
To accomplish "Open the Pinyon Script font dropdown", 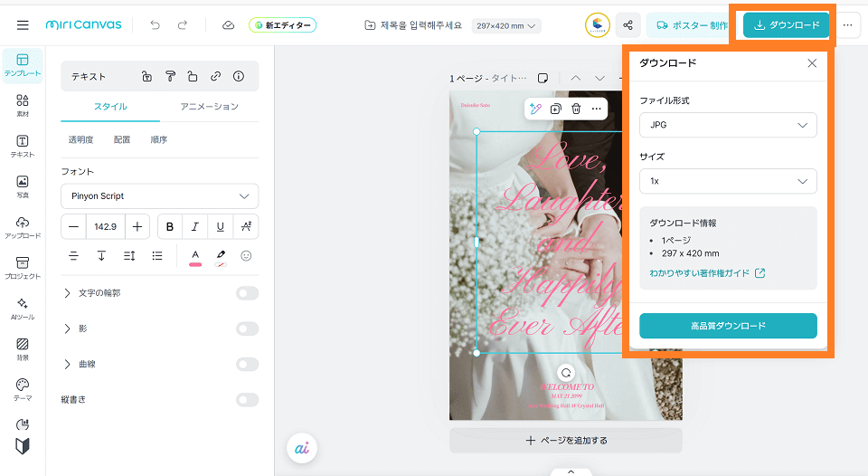I will tap(159, 196).
